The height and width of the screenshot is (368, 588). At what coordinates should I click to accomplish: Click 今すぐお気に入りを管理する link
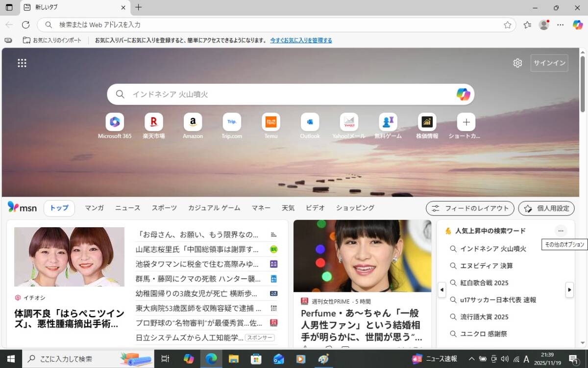pyautogui.click(x=301, y=40)
